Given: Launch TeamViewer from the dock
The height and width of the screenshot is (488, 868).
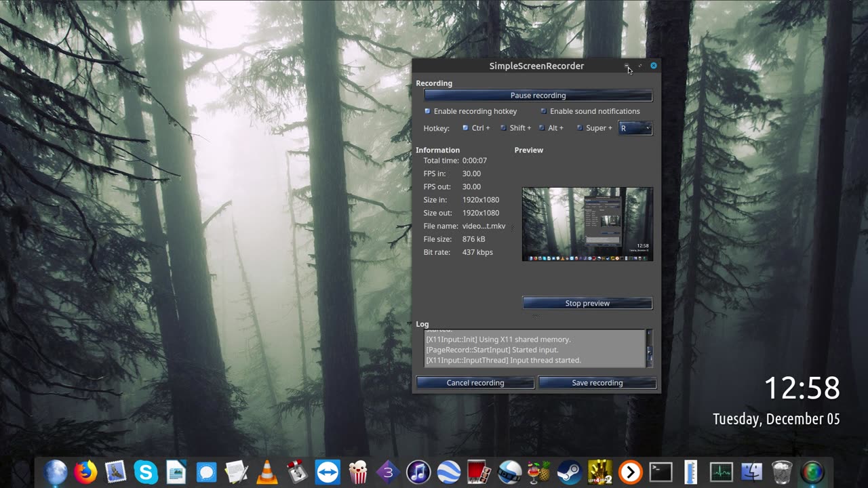Looking at the screenshot, I should coord(328,472).
